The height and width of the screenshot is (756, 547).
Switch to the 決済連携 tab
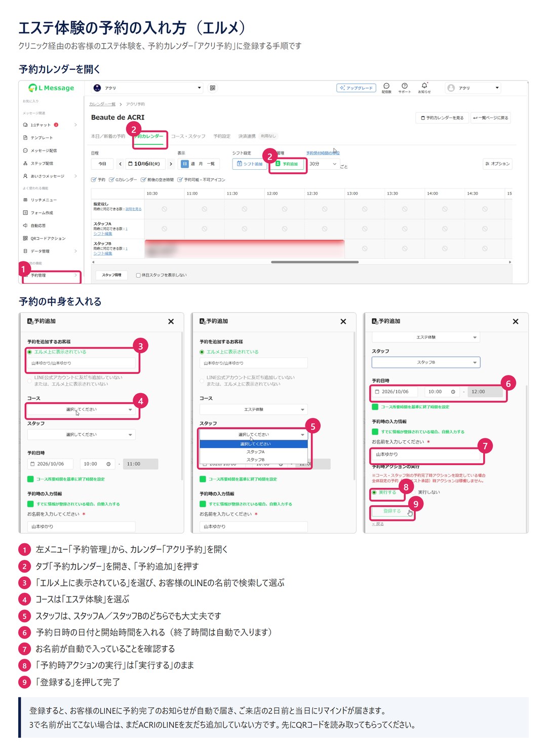tap(247, 136)
